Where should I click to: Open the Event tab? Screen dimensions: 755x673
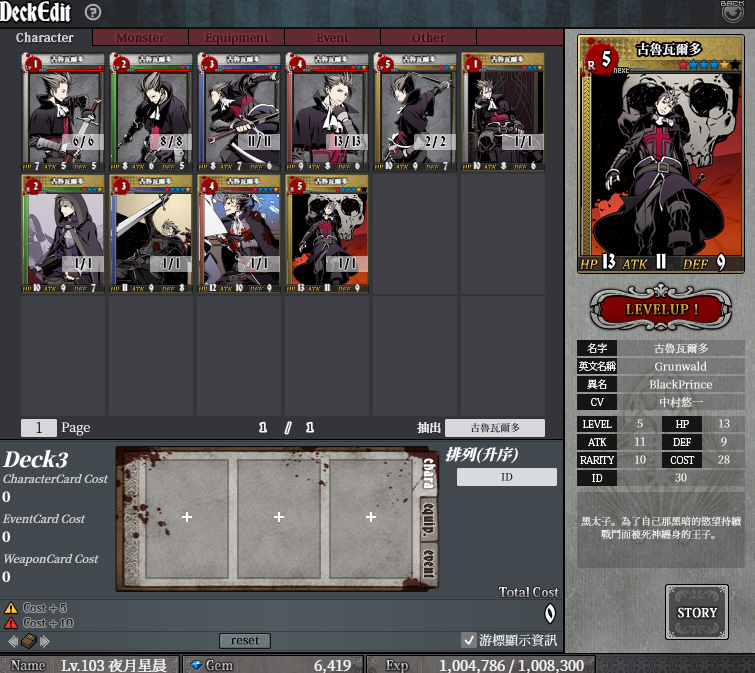[x=332, y=38]
